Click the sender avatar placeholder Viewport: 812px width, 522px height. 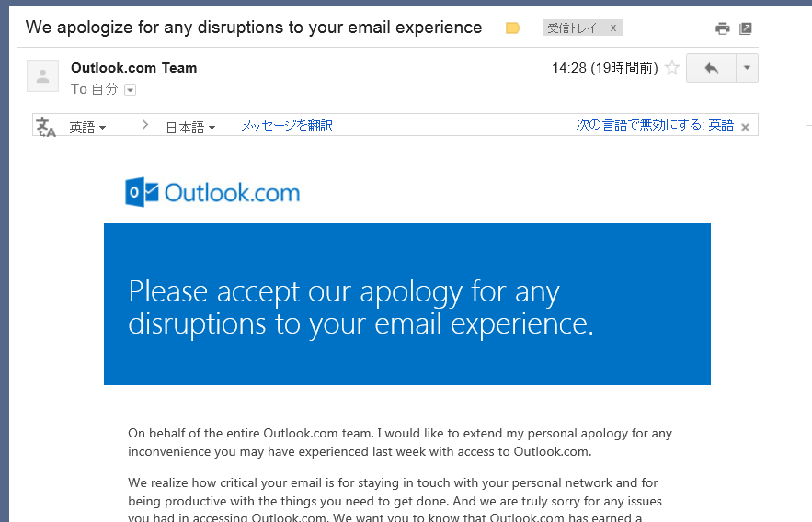click(42, 76)
